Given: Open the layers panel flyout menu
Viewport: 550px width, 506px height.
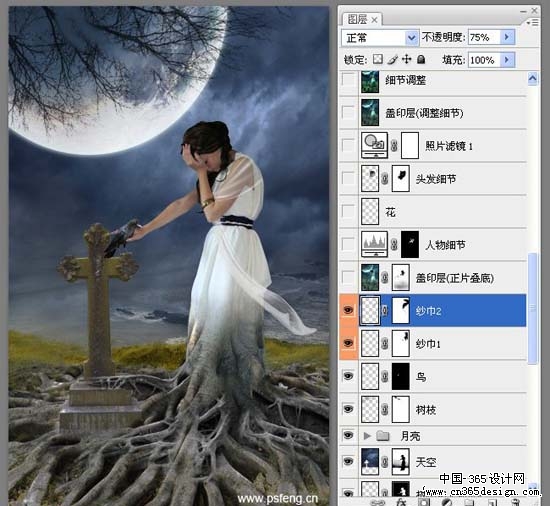Looking at the screenshot, I should [532, 22].
